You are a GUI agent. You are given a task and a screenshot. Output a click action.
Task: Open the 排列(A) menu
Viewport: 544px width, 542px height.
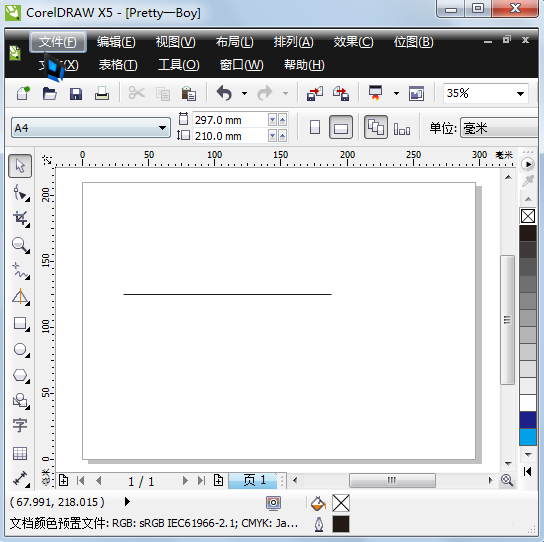tap(293, 42)
